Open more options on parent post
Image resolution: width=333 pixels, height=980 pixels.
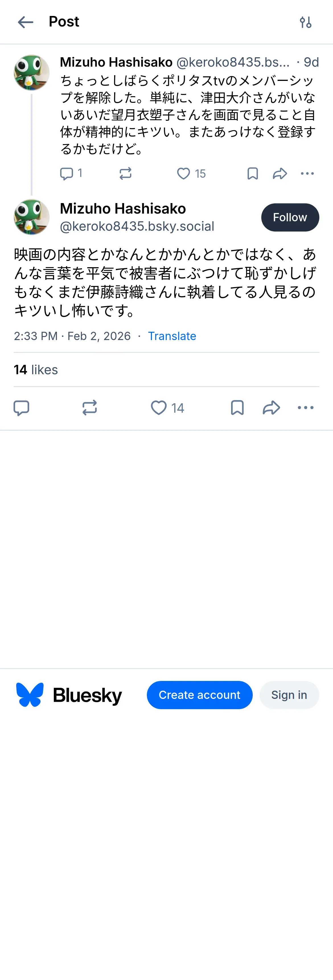click(x=307, y=173)
